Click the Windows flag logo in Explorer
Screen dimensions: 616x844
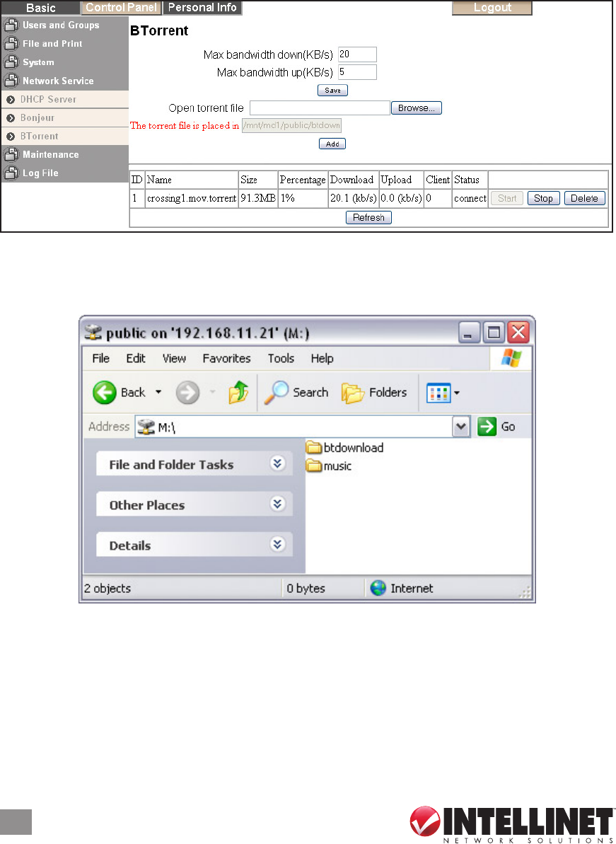point(511,358)
